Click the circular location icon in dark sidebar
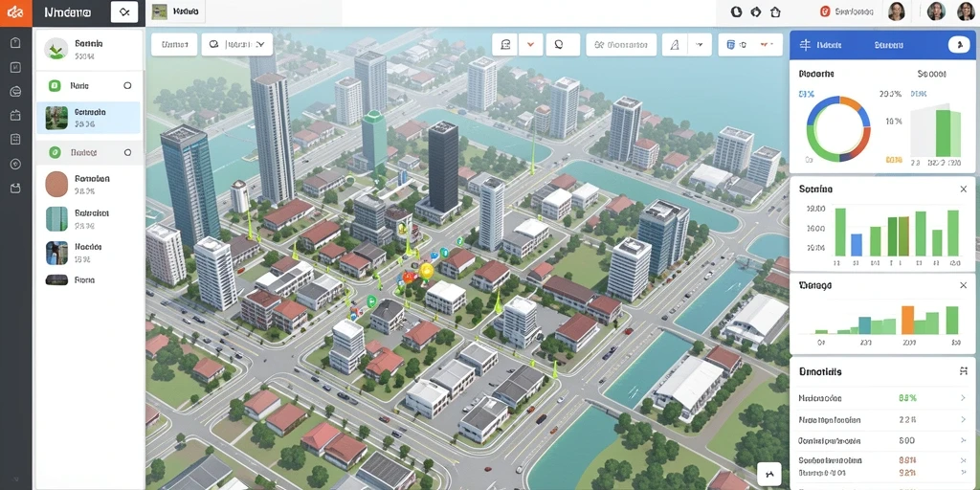 pos(15,164)
